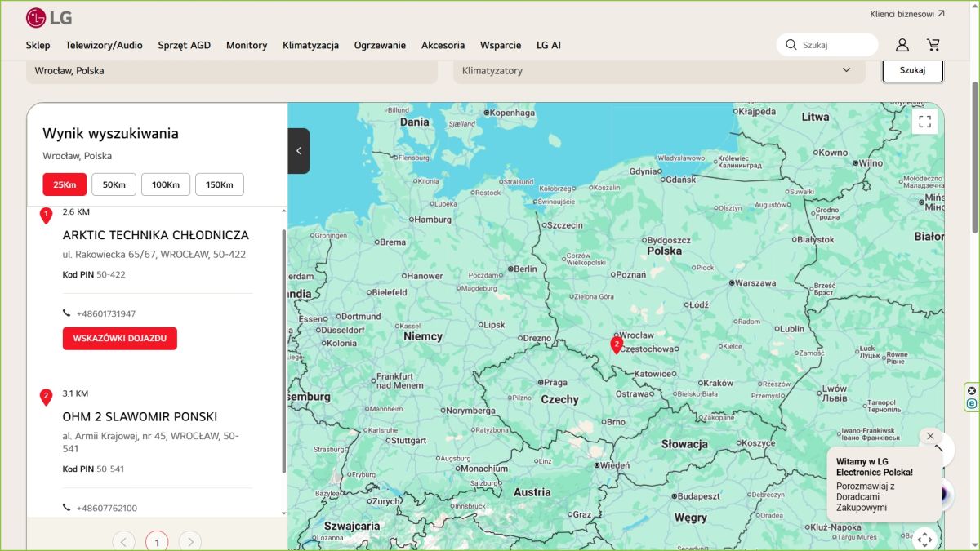
Task: Click the ESET extension close icon
Action: pyautogui.click(x=972, y=391)
